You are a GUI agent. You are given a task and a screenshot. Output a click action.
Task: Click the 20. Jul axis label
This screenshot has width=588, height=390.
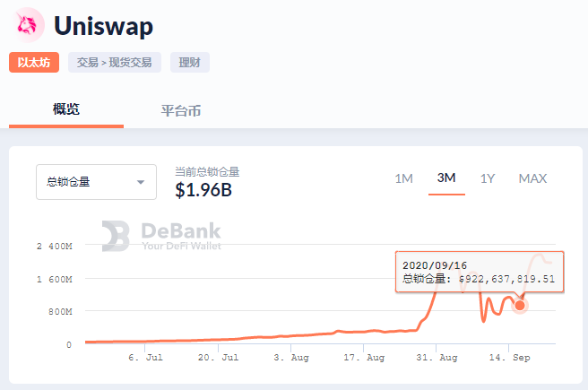218,358
